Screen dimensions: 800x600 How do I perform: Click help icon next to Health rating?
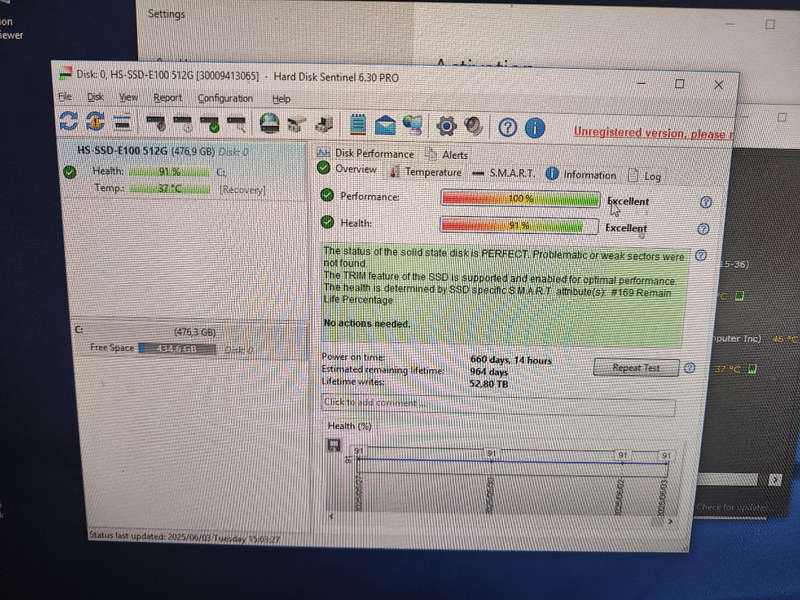703,229
